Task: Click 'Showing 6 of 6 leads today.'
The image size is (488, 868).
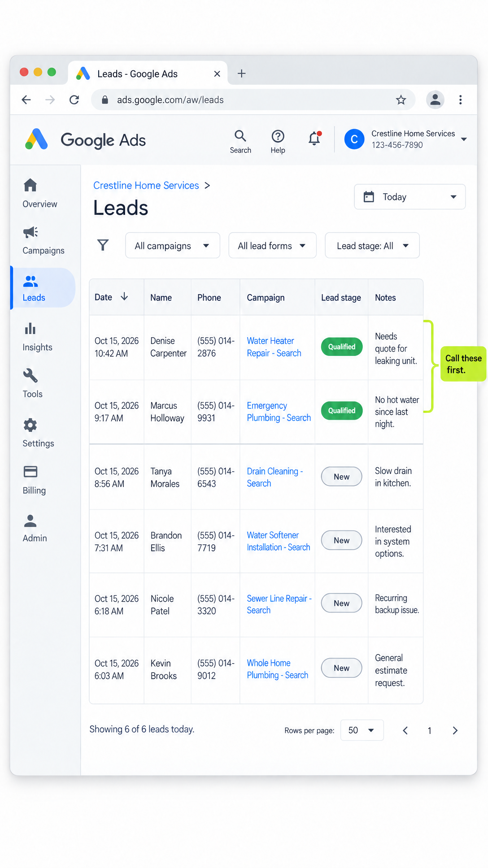Action: point(142,729)
